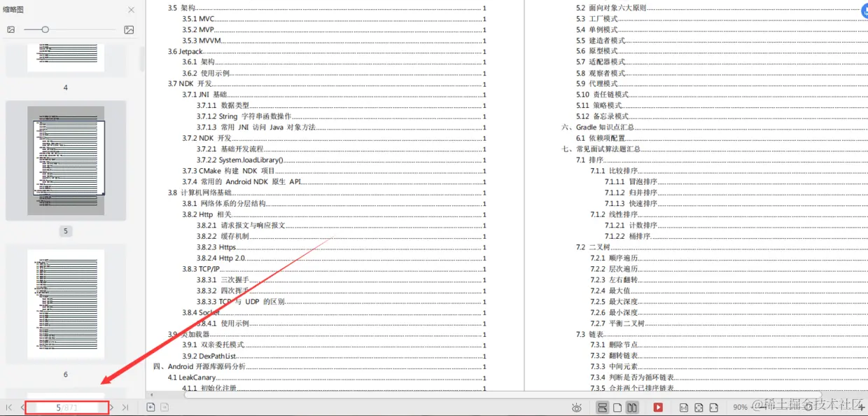The height and width of the screenshot is (416, 868).
Task: Set zoom to actual size 1:1
Action: coord(683,407)
